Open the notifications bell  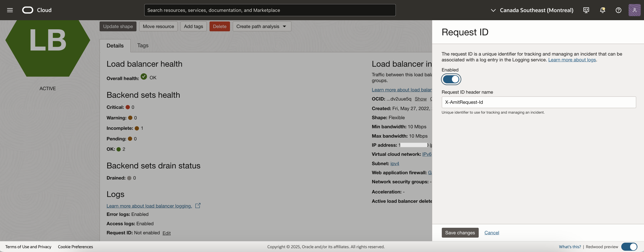click(602, 10)
